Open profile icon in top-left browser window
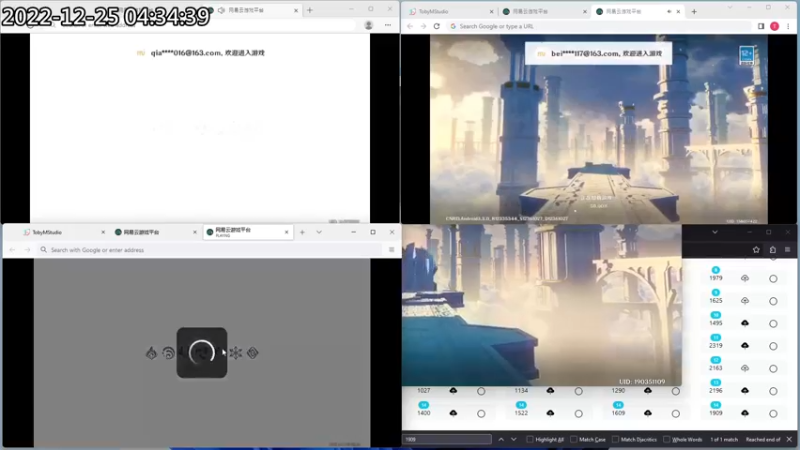 click(x=368, y=25)
